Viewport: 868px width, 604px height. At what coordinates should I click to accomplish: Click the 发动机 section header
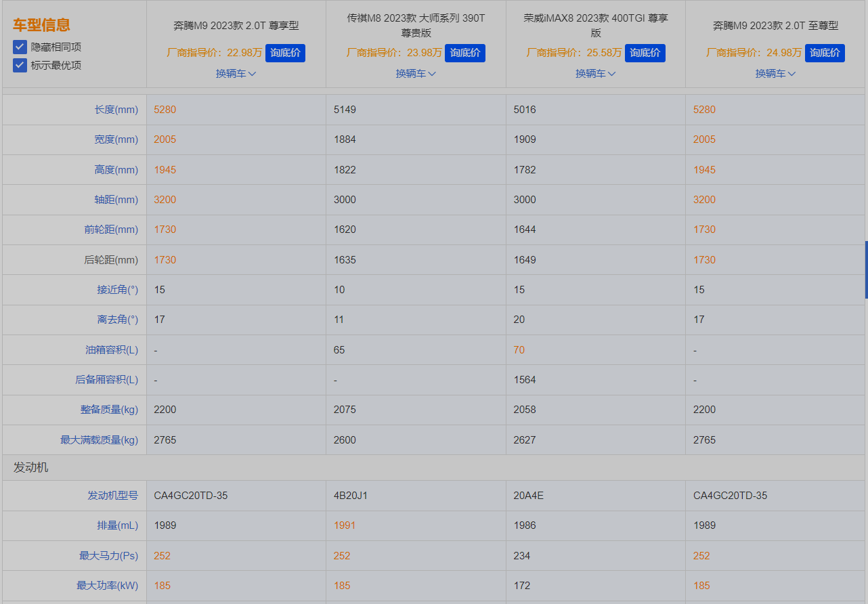31,468
